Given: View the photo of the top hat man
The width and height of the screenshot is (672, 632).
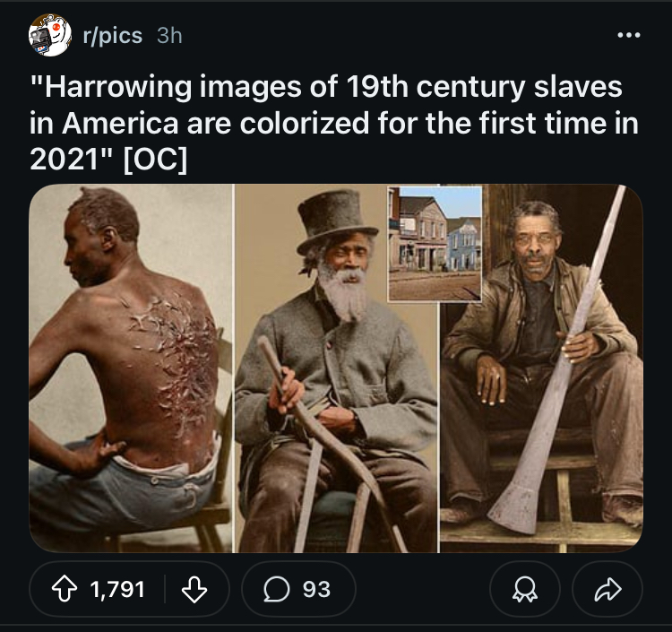Looking at the screenshot, I should 336,368.
